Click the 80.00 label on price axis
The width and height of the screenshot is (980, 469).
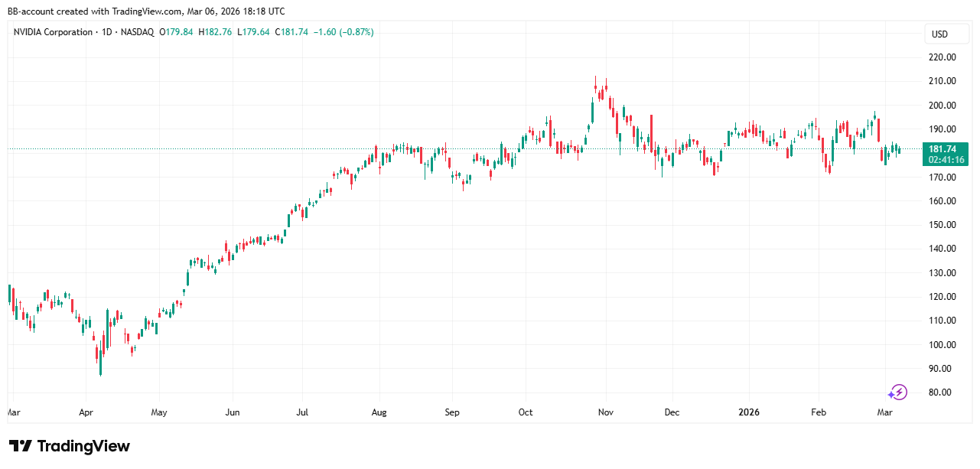tap(942, 392)
